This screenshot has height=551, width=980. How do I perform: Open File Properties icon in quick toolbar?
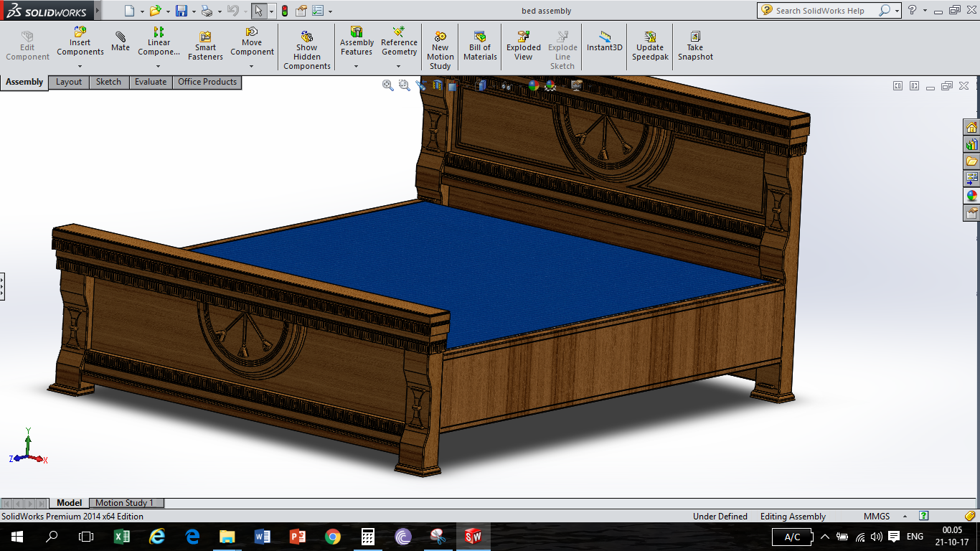(301, 11)
